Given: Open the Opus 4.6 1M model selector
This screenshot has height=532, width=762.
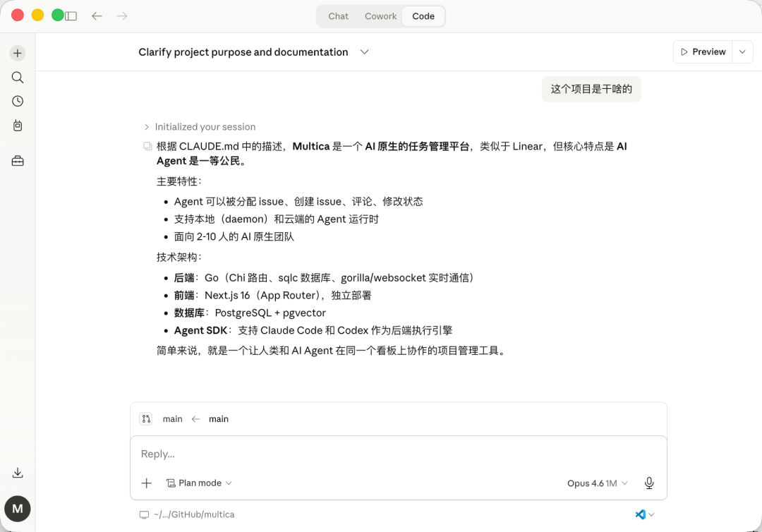Looking at the screenshot, I should (598, 483).
